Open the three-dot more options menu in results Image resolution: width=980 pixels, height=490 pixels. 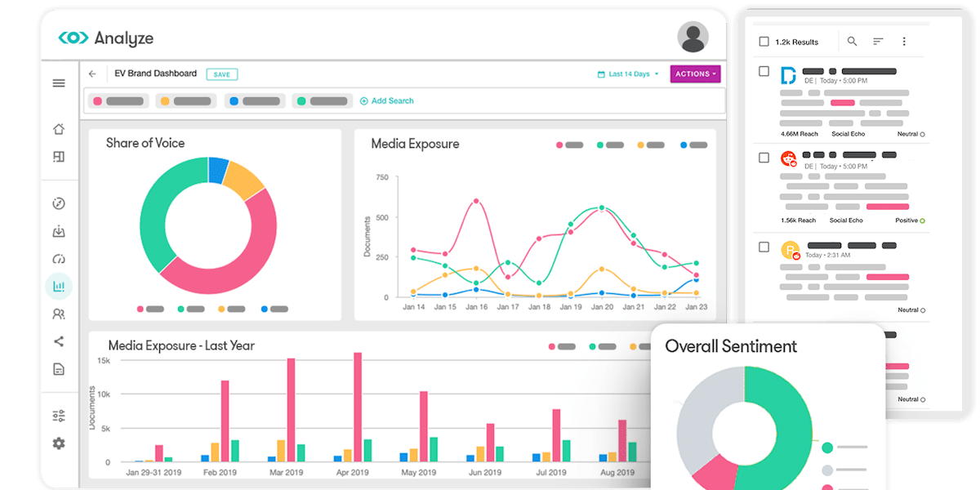[x=904, y=42]
